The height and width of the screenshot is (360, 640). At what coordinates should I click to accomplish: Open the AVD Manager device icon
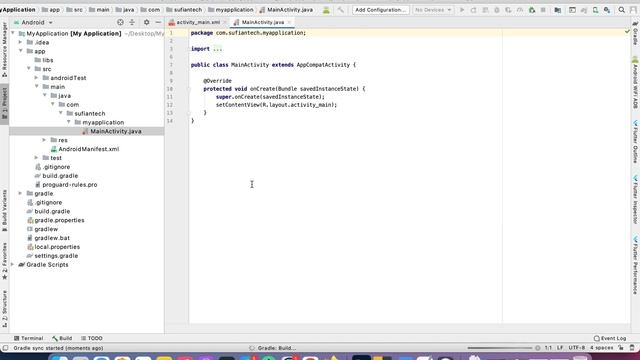[x=596, y=10]
